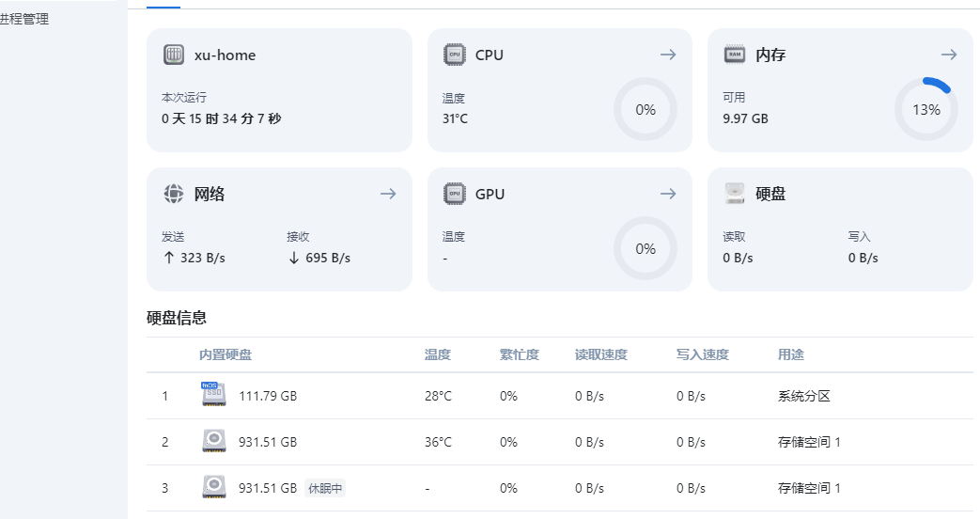980x519 pixels.
Task: Click the HDD icon for disk 2
Action: pos(213,441)
